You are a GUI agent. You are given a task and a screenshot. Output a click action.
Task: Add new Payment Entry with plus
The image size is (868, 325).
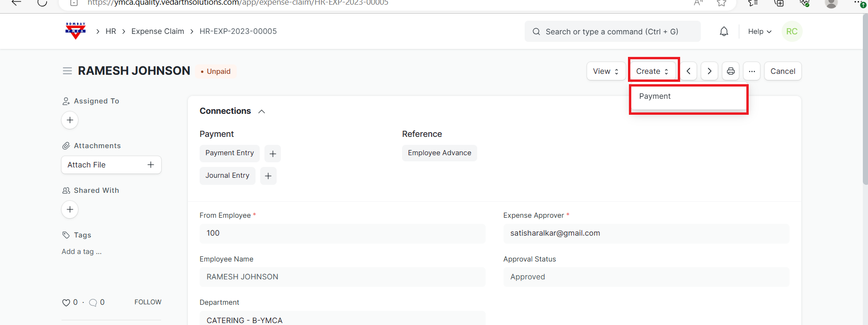click(272, 154)
